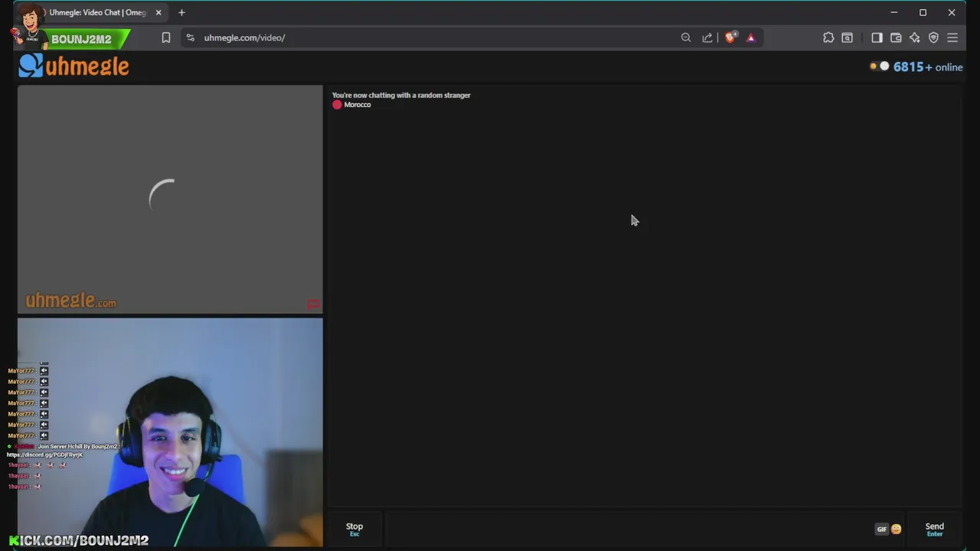The width and height of the screenshot is (980, 551).
Task: Click the uhmegle logo in page header
Action: pos(73,66)
